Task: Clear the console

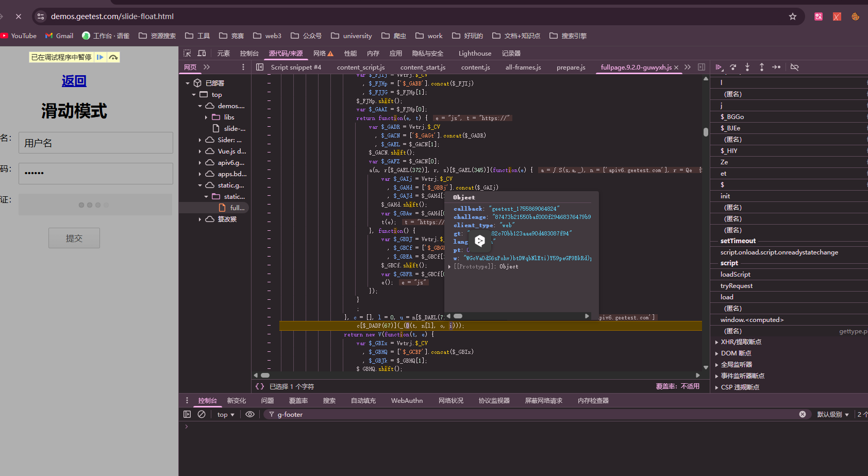Action: click(x=202, y=414)
